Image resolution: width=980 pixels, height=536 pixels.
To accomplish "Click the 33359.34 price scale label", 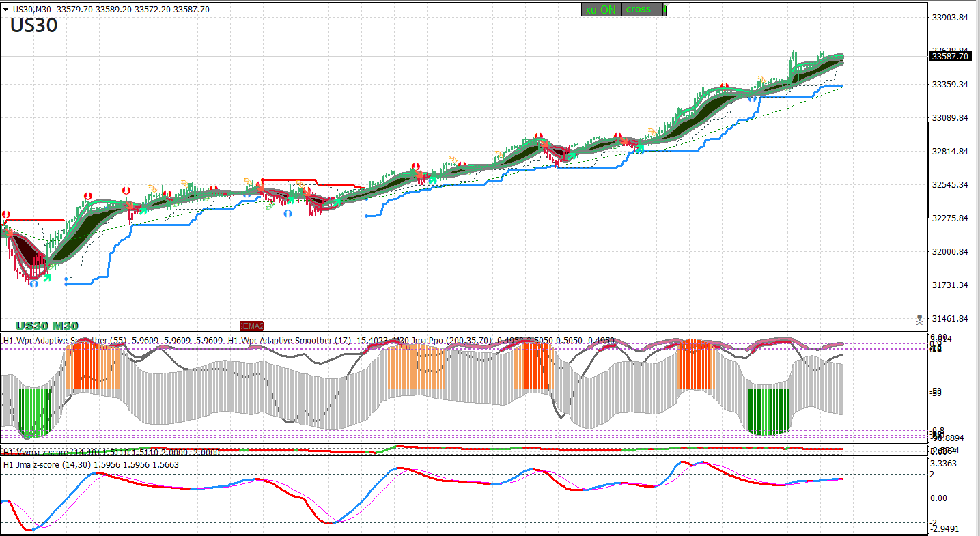I will (950, 85).
